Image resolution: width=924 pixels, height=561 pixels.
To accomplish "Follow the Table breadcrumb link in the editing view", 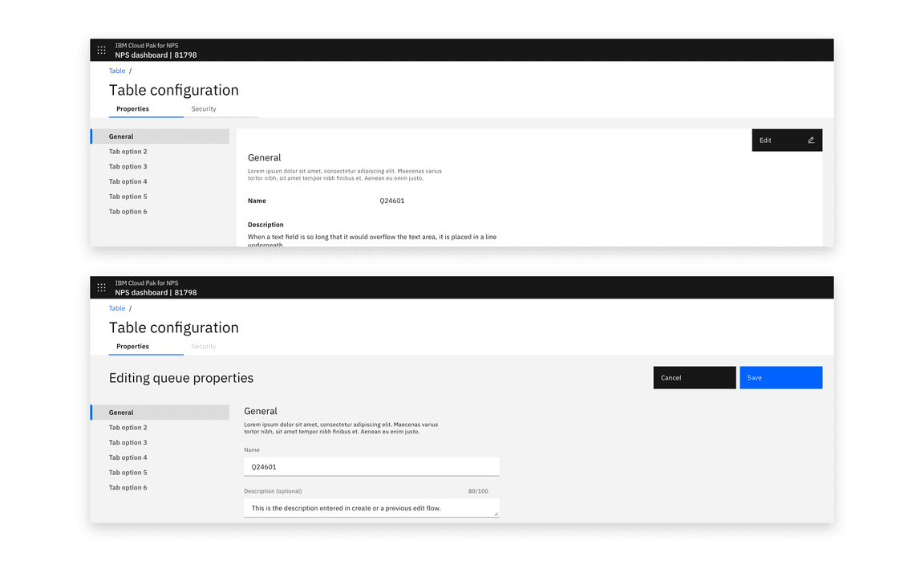I will coord(117,309).
